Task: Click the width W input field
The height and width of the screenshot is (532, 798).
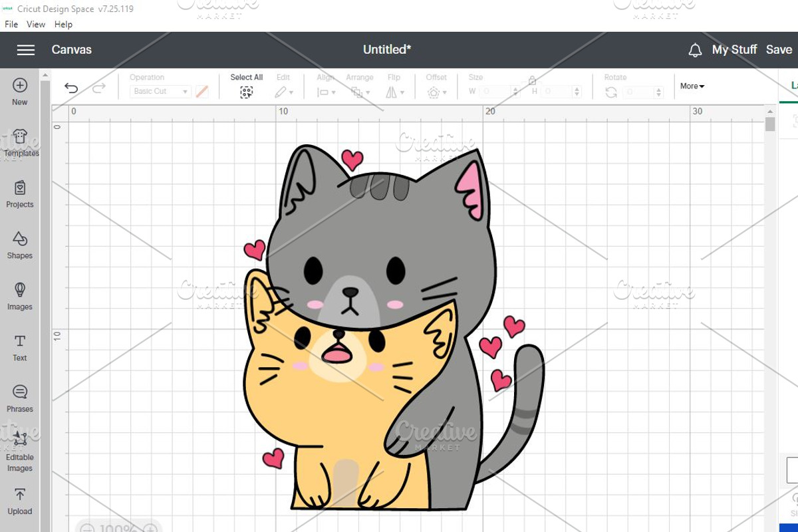Action: 495,92
